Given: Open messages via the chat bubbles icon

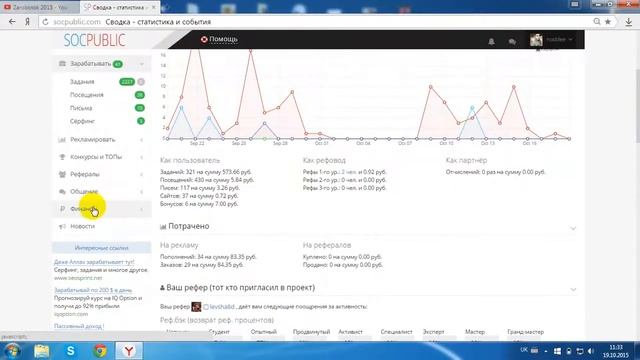Looking at the screenshot, I should click(x=512, y=41).
